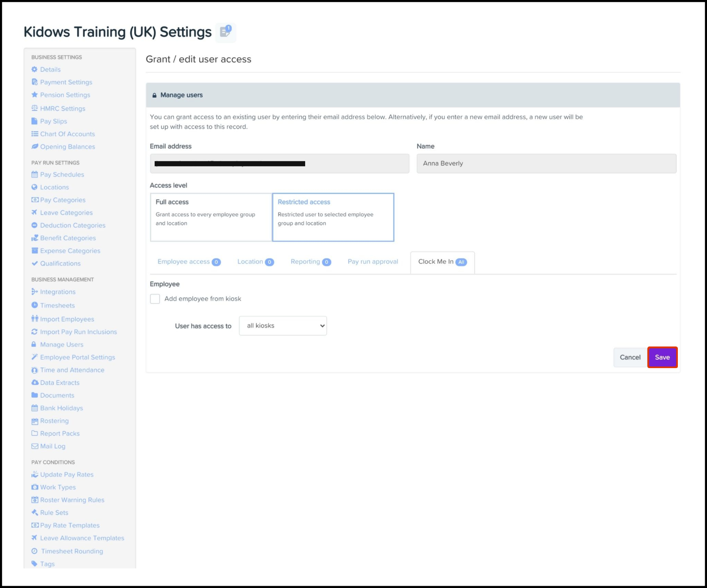Enable Add employee from kiosk checkbox

[155, 299]
